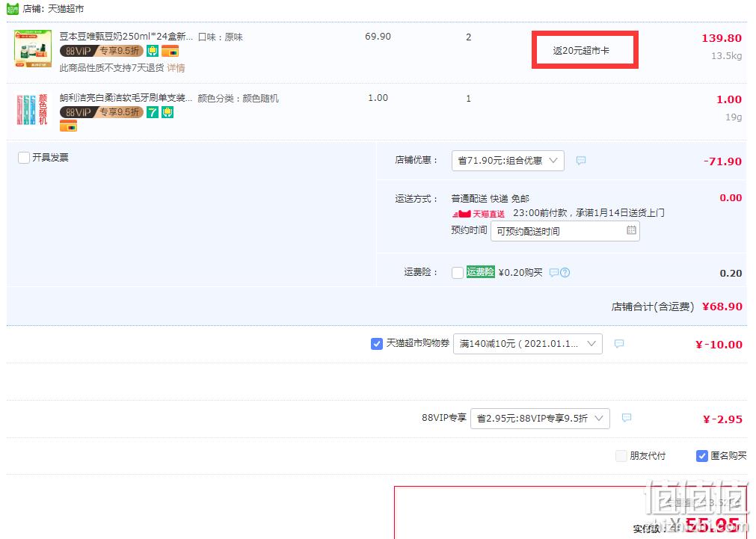Click the -71.90 store discount amount

click(722, 161)
